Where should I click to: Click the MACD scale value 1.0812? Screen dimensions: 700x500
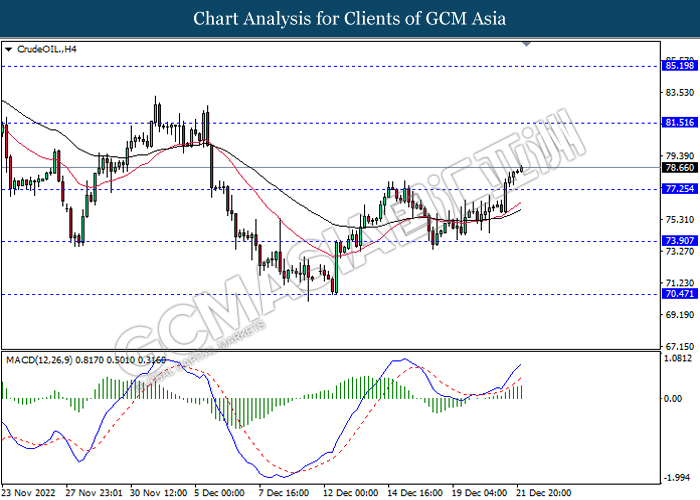coord(678,358)
